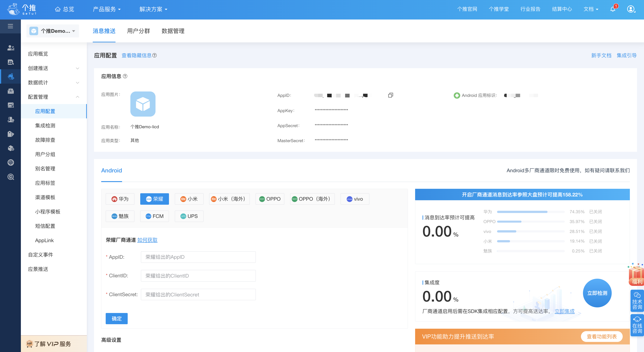Switch to the 用户分群 tab

click(138, 31)
